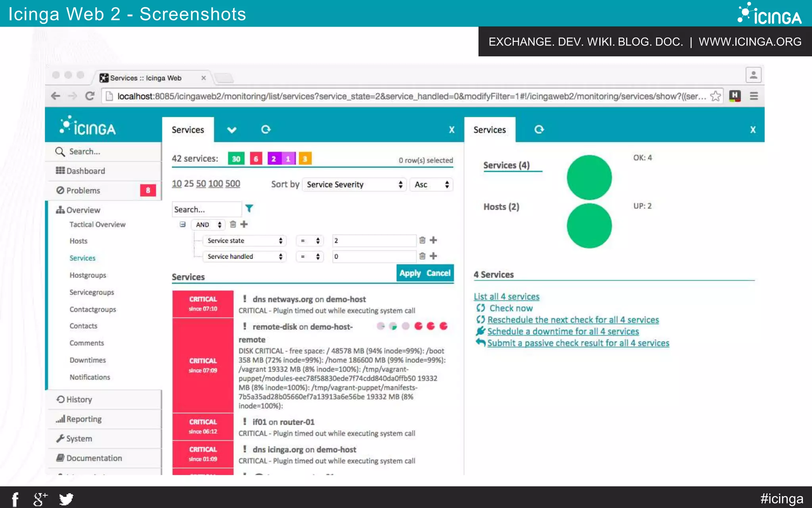This screenshot has height=508, width=812.
Task: Remove the Service handled filter row
Action: point(422,256)
